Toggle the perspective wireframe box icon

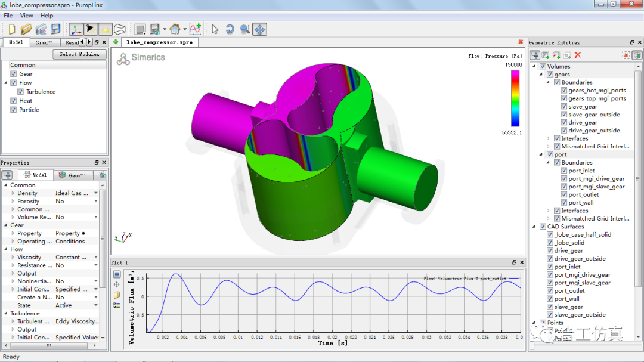119,29
